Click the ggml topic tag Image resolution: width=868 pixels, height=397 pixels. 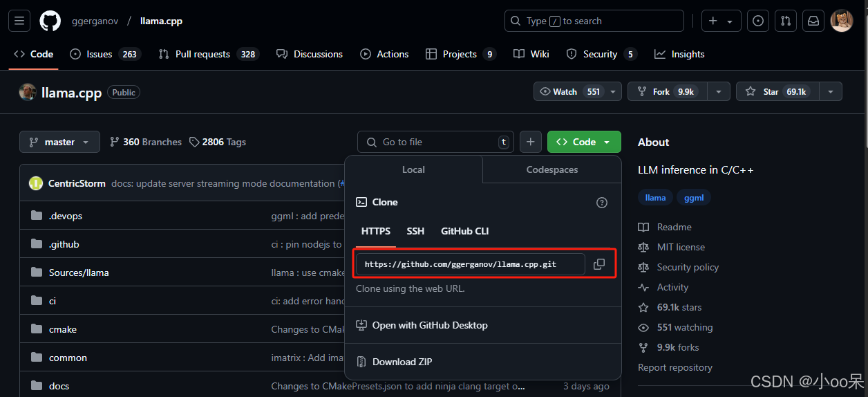(x=694, y=198)
